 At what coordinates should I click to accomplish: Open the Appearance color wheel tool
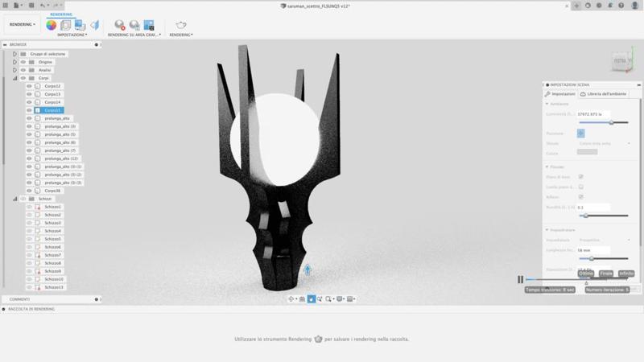(52, 25)
